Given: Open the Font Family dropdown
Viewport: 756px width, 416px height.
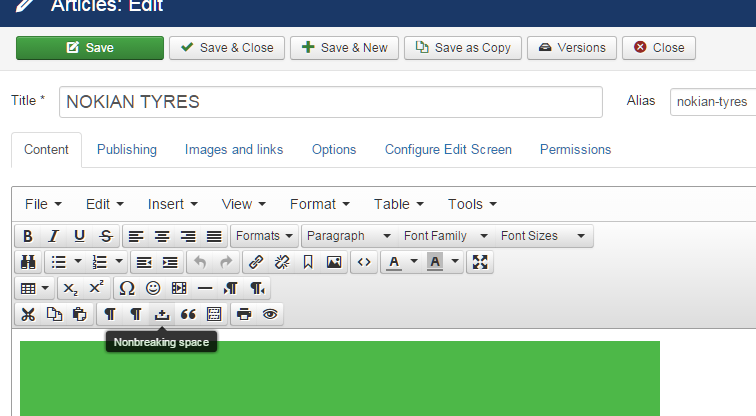Looking at the screenshot, I should (446, 236).
